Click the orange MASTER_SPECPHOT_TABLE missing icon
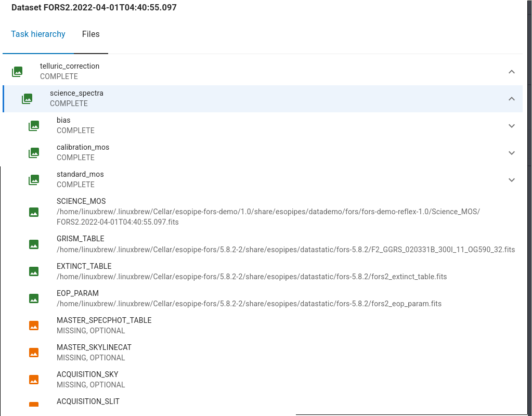This screenshot has width=532, height=416. 34,326
